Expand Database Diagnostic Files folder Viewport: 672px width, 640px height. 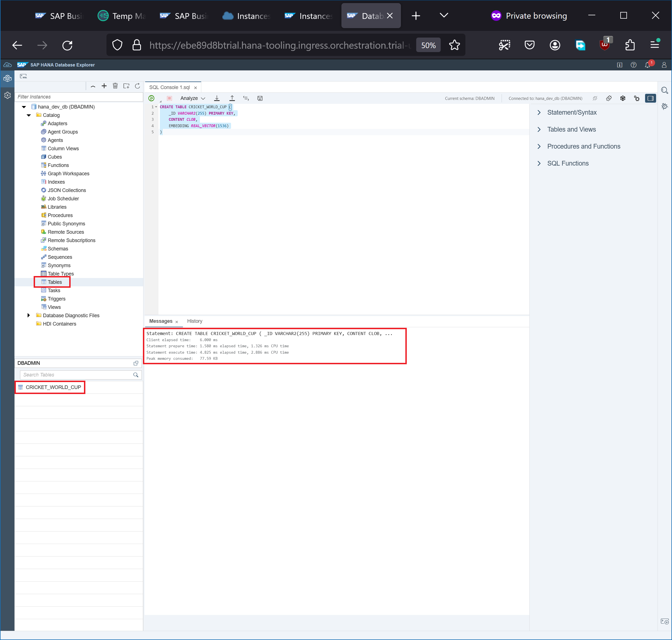29,315
